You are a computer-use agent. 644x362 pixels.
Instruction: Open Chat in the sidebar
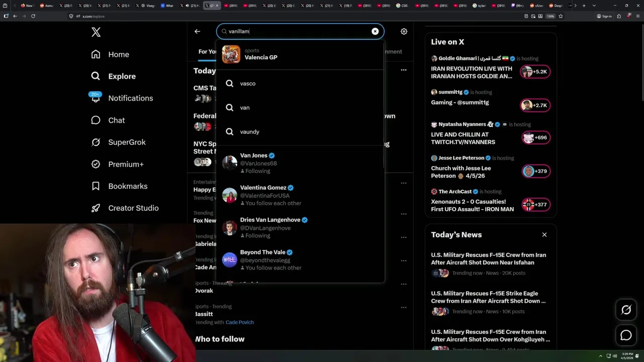(x=108, y=120)
